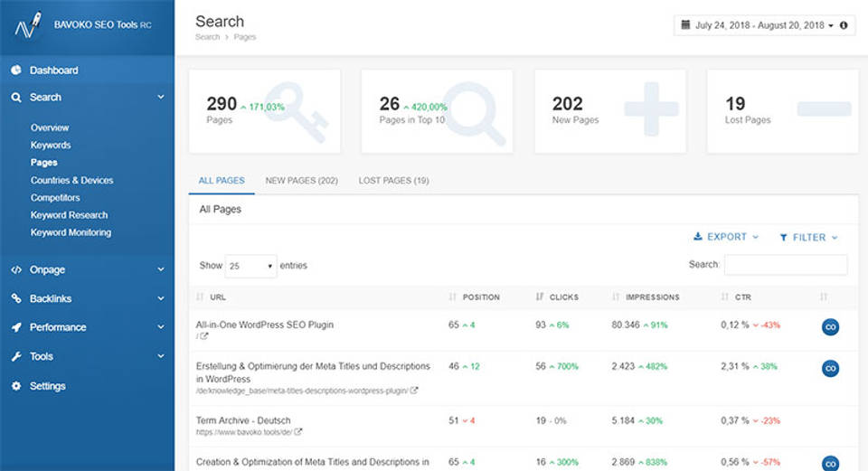Click the Settings gear icon in sidebar

tap(15, 386)
